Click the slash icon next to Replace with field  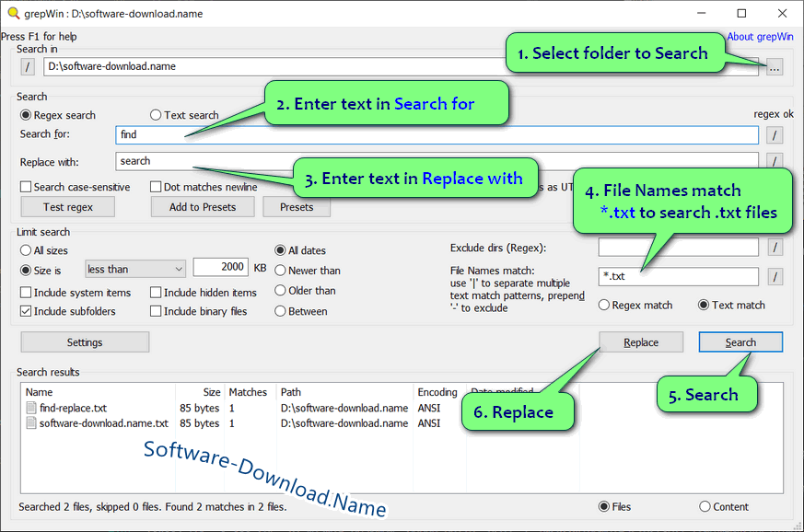click(x=775, y=162)
